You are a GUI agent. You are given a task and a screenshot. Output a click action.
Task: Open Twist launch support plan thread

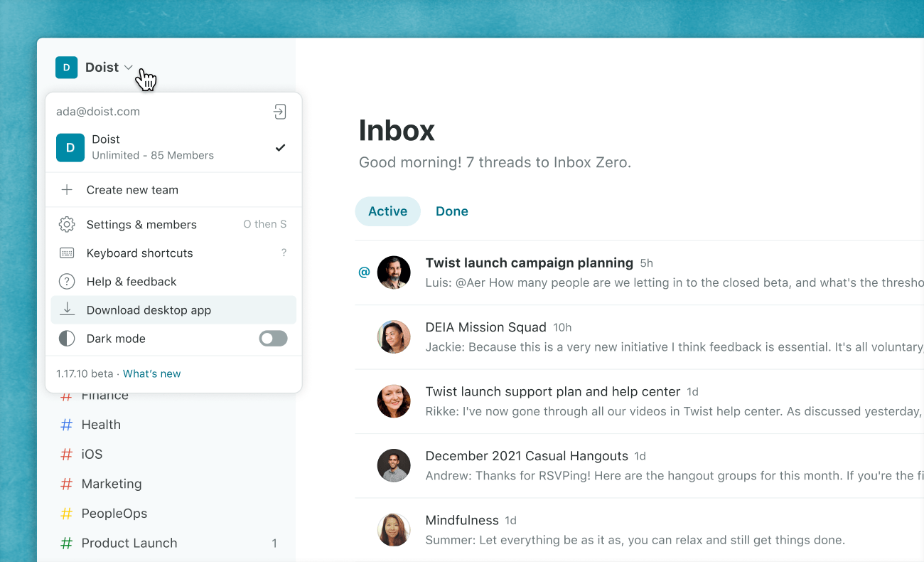pyautogui.click(x=639, y=401)
